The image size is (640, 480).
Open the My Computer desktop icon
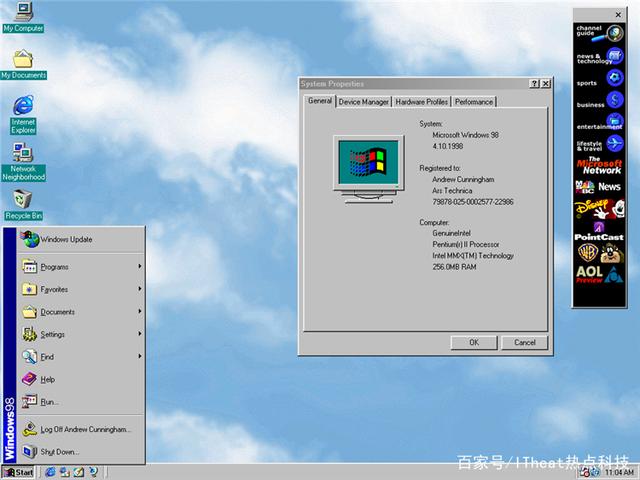pyautogui.click(x=23, y=17)
